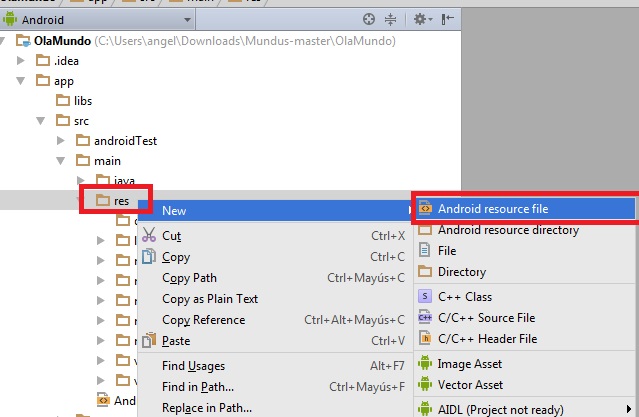Viewport: 639px width, 417px height.
Task: Click the collapse all icon in project toolbar
Action: point(390,19)
